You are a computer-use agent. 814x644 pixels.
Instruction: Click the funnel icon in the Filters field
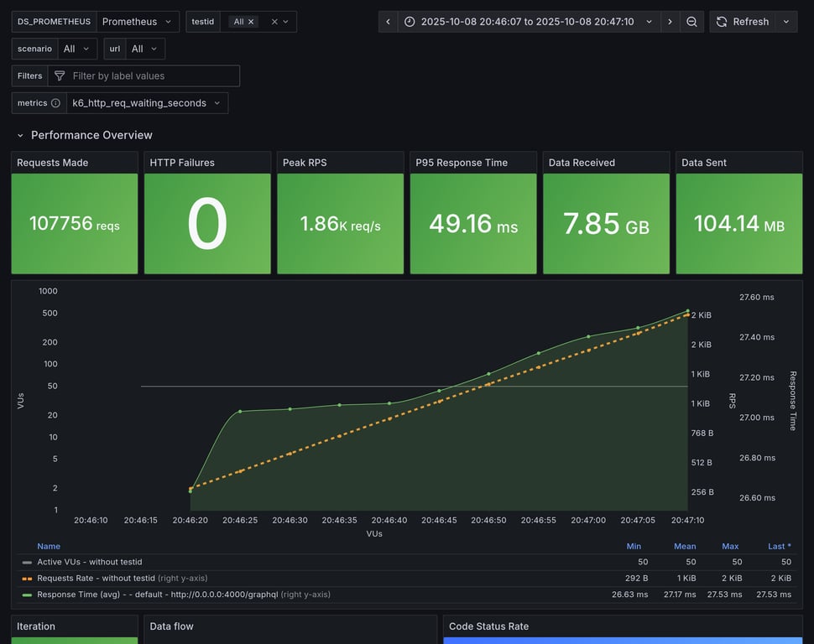coord(60,76)
